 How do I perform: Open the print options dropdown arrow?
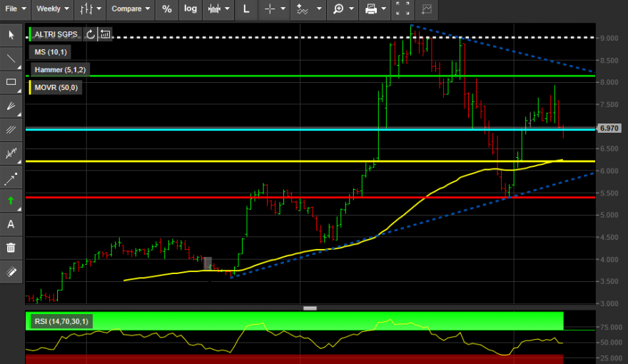(x=384, y=9)
